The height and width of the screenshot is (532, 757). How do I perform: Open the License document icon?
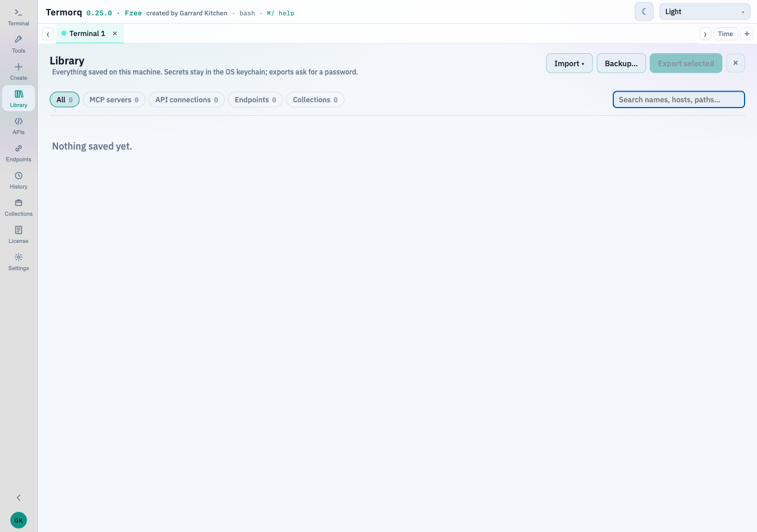click(18, 234)
